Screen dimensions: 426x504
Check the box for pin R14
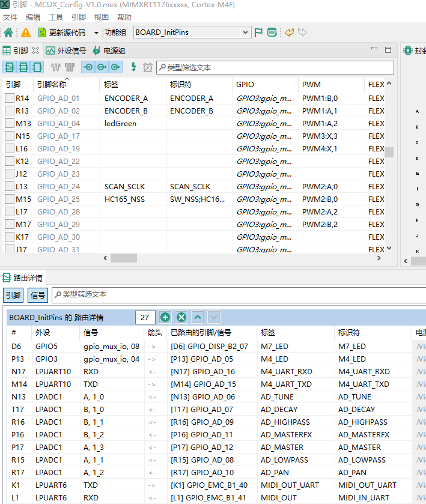click(10, 98)
